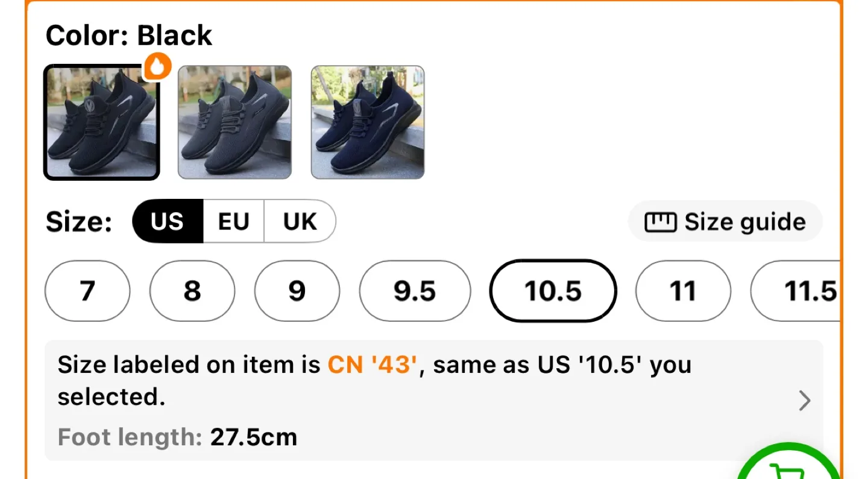This screenshot has height=479, width=868.
Task: Select shoe size 7
Action: point(87,291)
